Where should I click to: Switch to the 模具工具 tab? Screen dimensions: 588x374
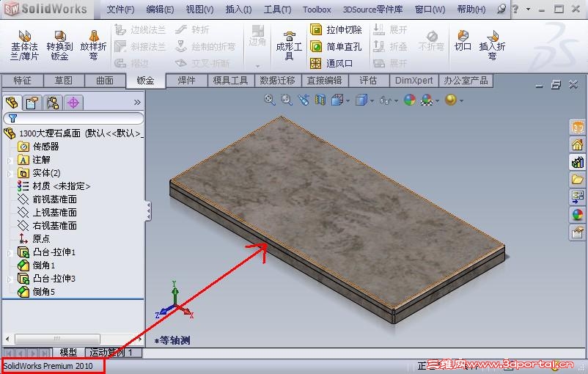(231, 81)
